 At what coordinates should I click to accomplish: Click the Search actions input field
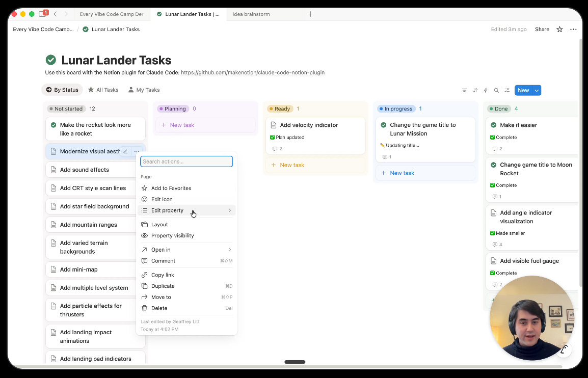[x=186, y=161]
